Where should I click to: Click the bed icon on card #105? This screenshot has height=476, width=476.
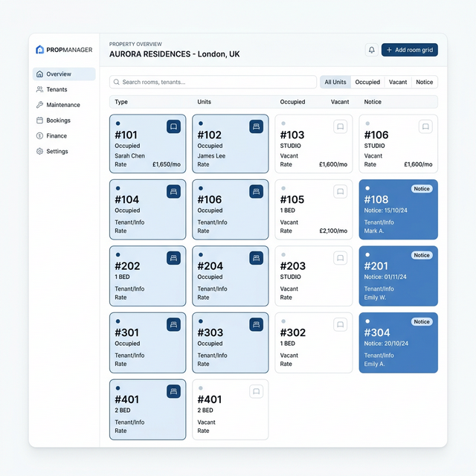340,192
